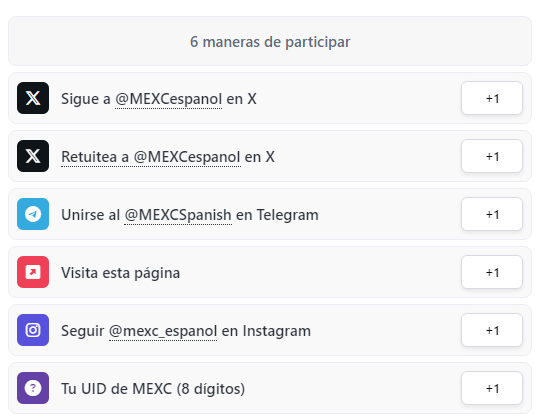Click the red visit-page arrow icon
This screenshot has width=540, height=420.
coord(33,272)
